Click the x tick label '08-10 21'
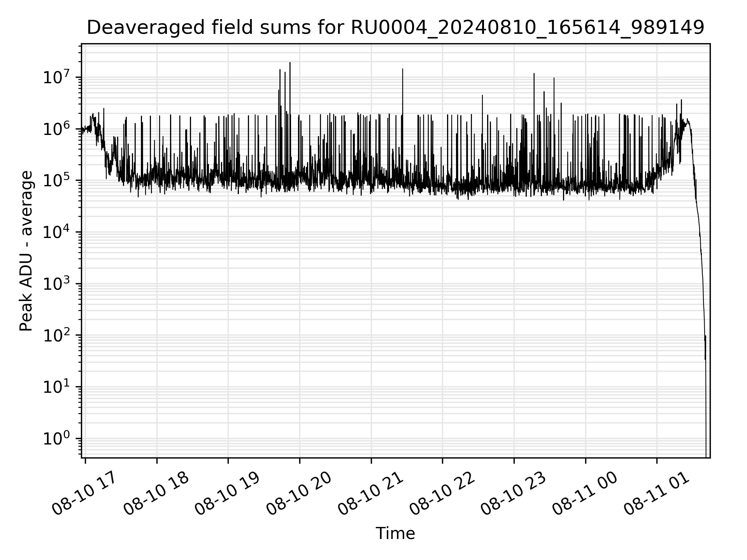 point(370,494)
